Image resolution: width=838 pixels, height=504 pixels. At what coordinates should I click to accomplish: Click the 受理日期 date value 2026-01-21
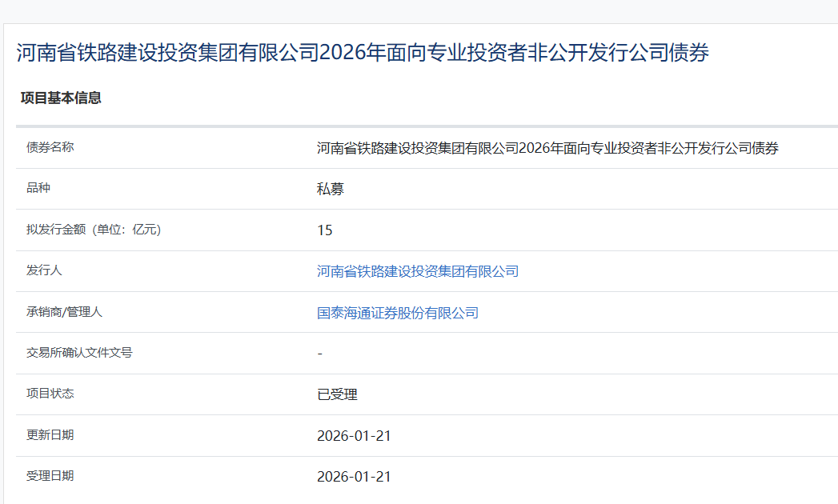[354, 477]
